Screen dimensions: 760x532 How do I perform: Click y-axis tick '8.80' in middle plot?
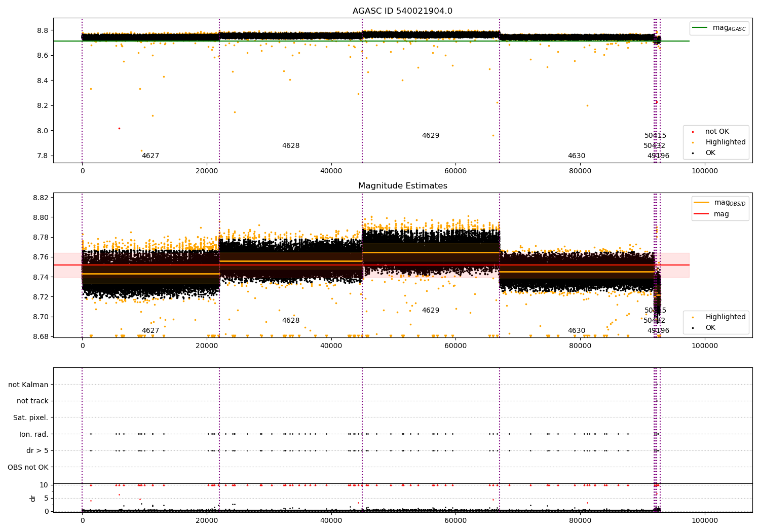(41, 217)
